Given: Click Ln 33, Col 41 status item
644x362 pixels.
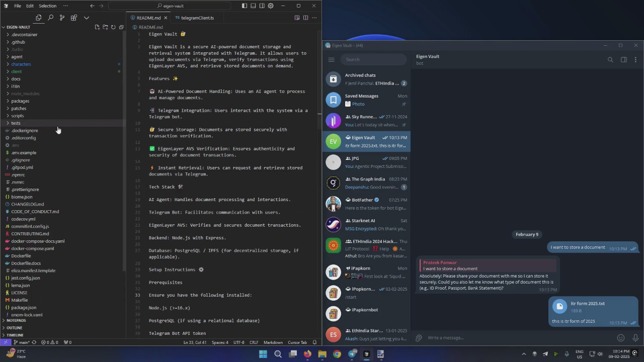Looking at the screenshot, I should click(x=195, y=342).
